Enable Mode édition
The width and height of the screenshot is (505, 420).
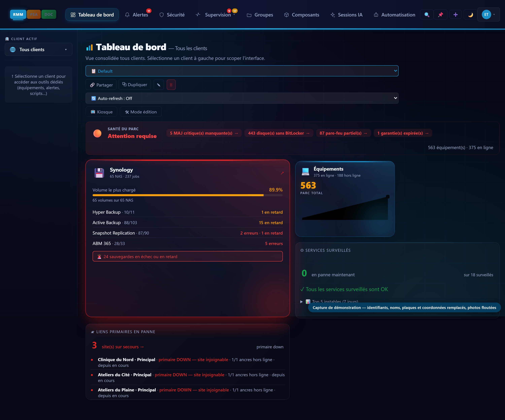pyautogui.click(x=141, y=112)
